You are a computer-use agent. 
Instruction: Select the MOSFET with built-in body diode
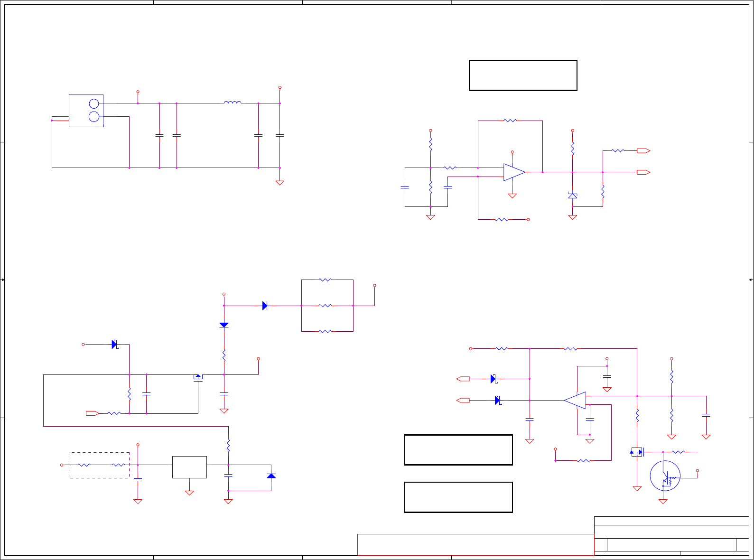637,452
